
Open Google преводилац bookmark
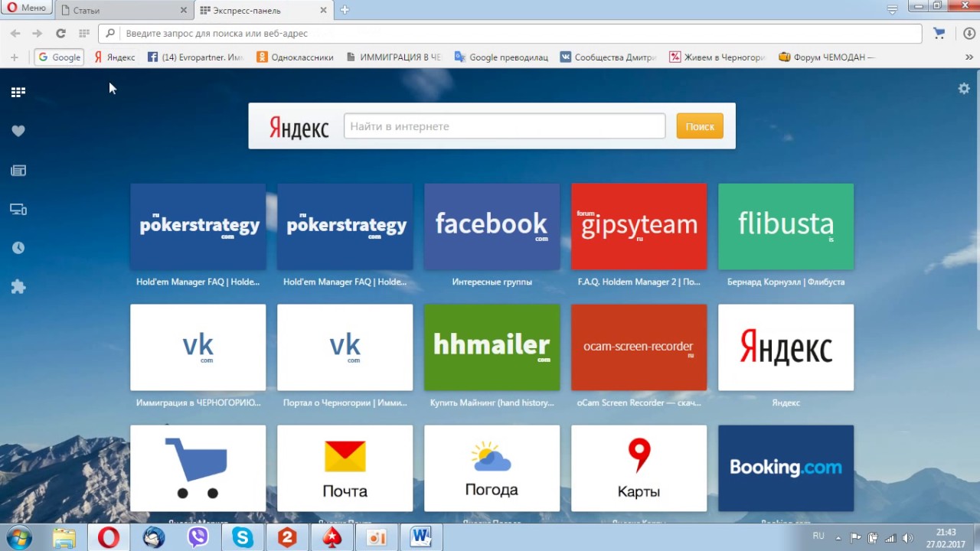pos(501,57)
